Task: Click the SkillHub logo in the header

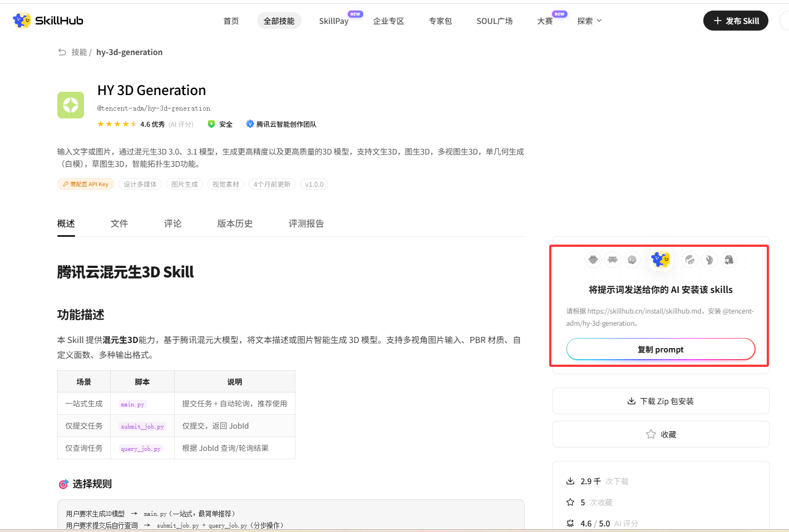Action: 48,21
